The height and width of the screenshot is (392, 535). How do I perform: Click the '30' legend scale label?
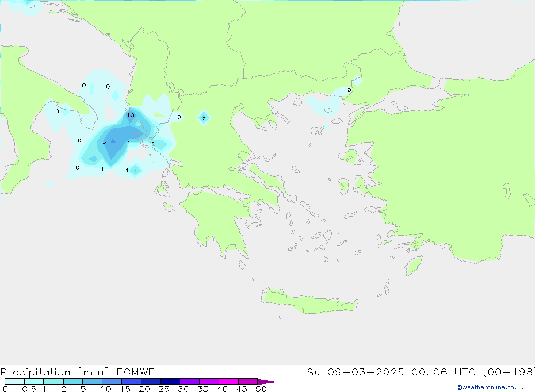click(x=183, y=389)
